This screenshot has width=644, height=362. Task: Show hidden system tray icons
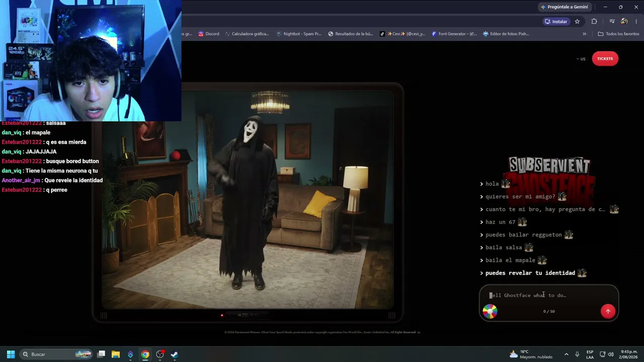(566, 354)
